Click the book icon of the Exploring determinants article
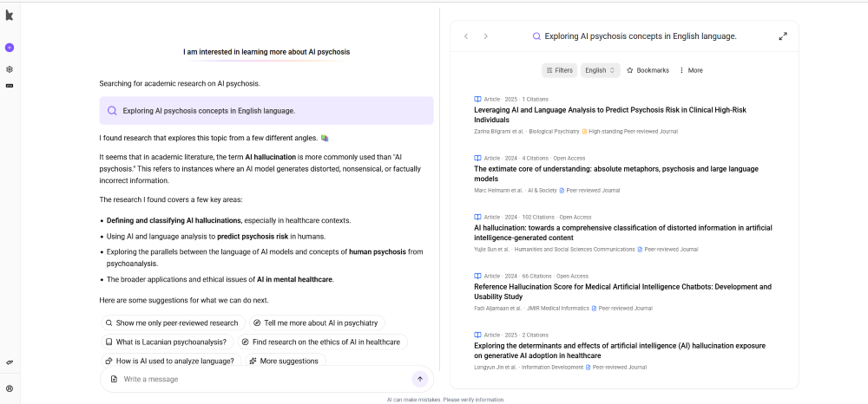 tap(477, 335)
